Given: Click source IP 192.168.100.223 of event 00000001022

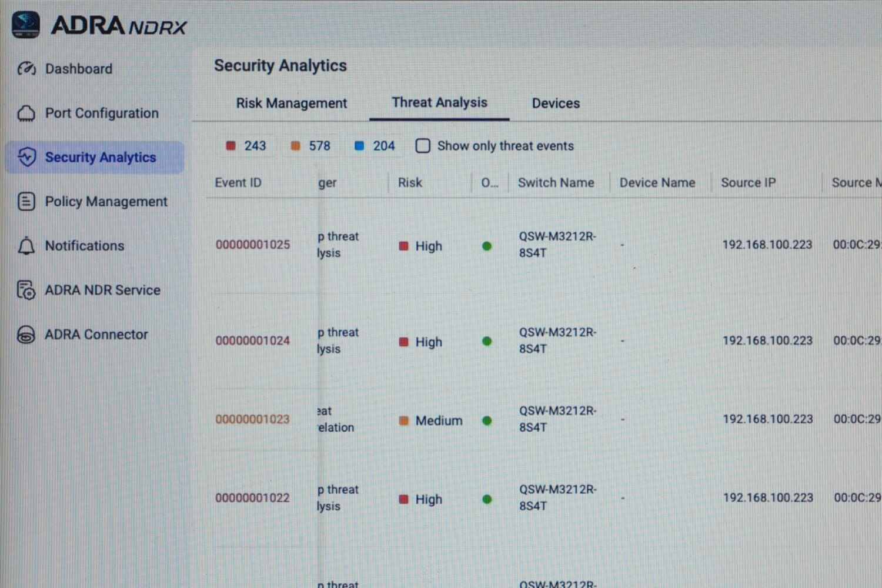Looking at the screenshot, I should (x=768, y=498).
